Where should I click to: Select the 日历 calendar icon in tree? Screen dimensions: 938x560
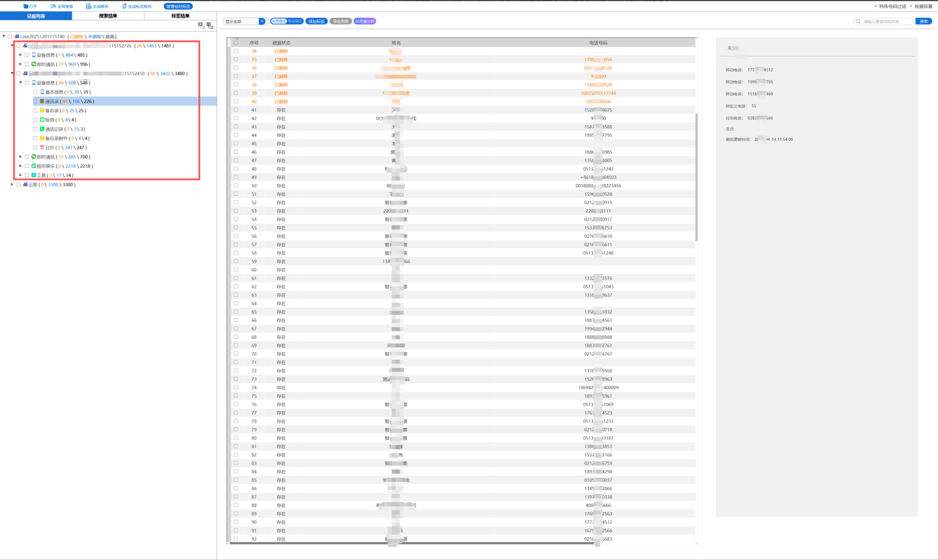(x=42, y=148)
